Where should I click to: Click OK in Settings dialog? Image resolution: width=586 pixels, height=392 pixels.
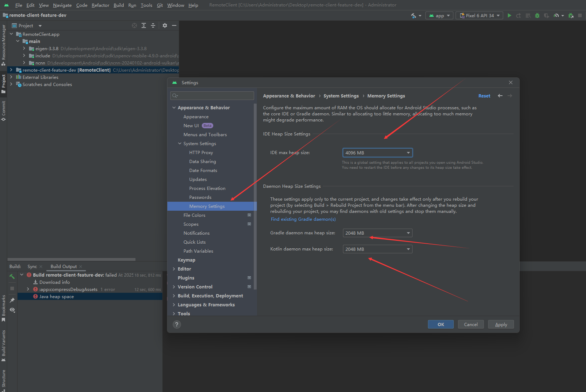441,324
